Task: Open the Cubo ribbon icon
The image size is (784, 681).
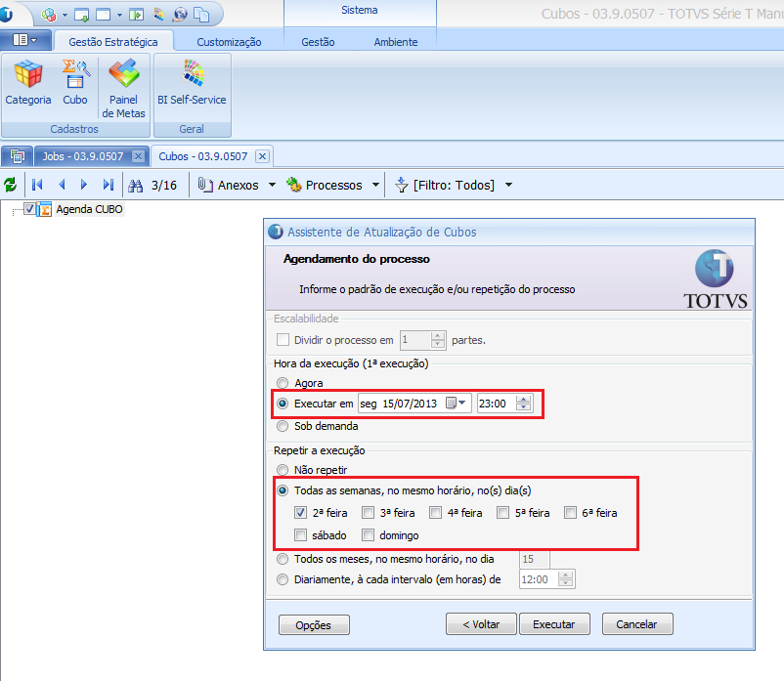Action: point(75,74)
